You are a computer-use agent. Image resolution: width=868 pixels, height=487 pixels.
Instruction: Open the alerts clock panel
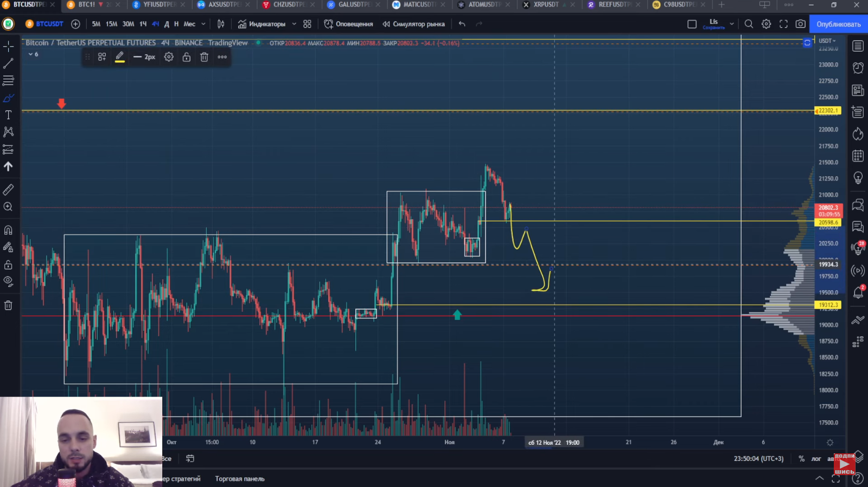coord(858,68)
